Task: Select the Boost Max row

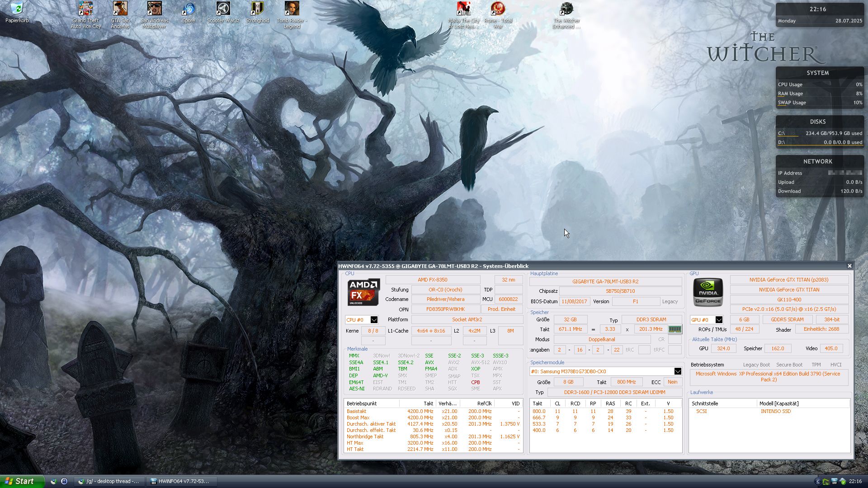Action: point(433,418)
